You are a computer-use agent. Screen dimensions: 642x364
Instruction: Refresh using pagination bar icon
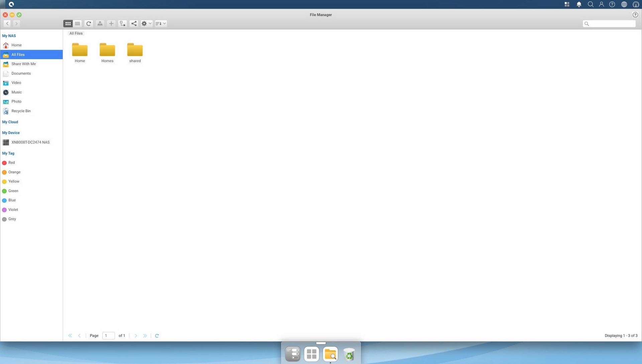(x=157, y=336)
